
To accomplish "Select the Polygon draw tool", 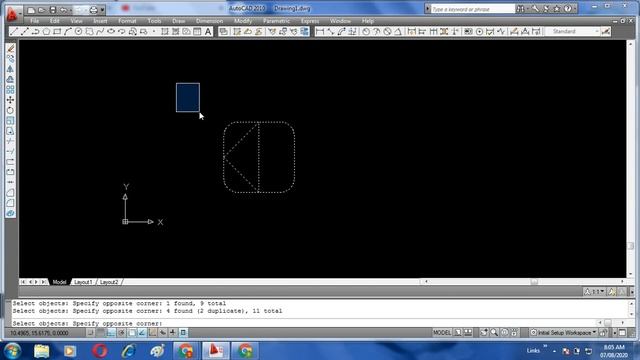I will 46,31.
